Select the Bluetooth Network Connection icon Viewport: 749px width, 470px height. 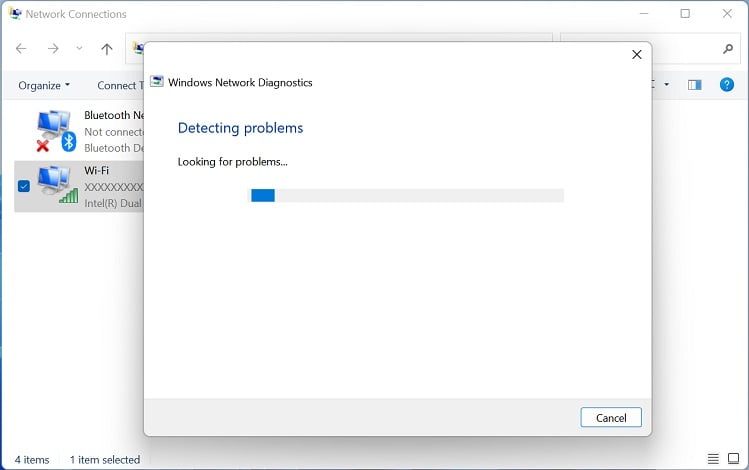pos(56,131)
